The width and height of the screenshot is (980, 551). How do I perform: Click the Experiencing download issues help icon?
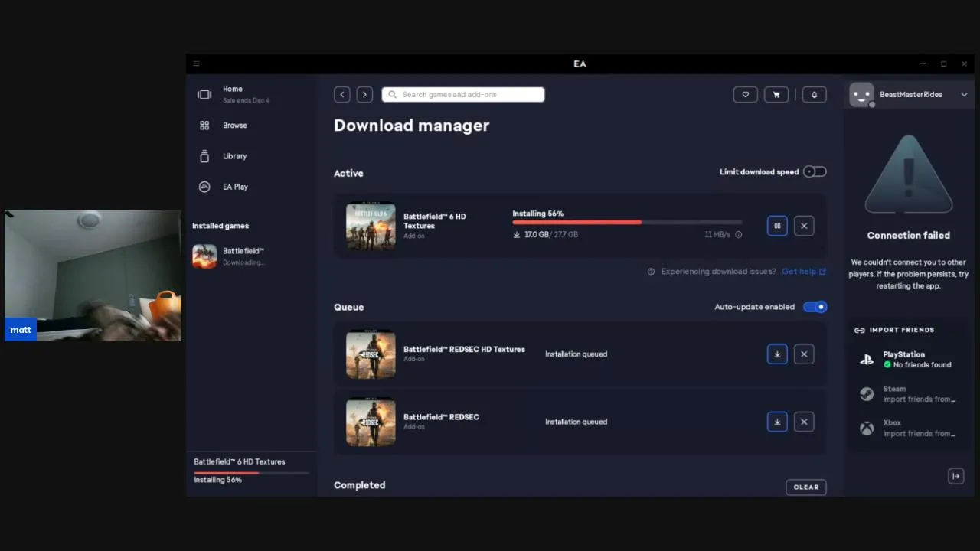(652, 272)
